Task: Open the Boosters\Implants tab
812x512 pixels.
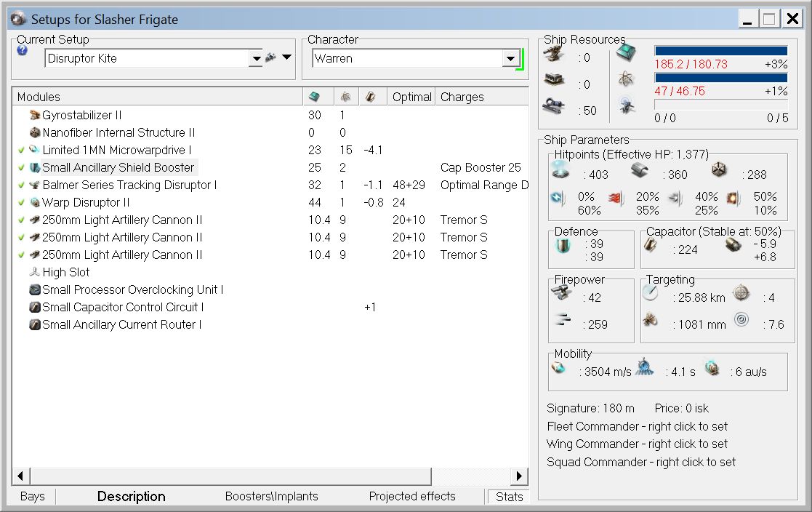Action: [271, 497]
